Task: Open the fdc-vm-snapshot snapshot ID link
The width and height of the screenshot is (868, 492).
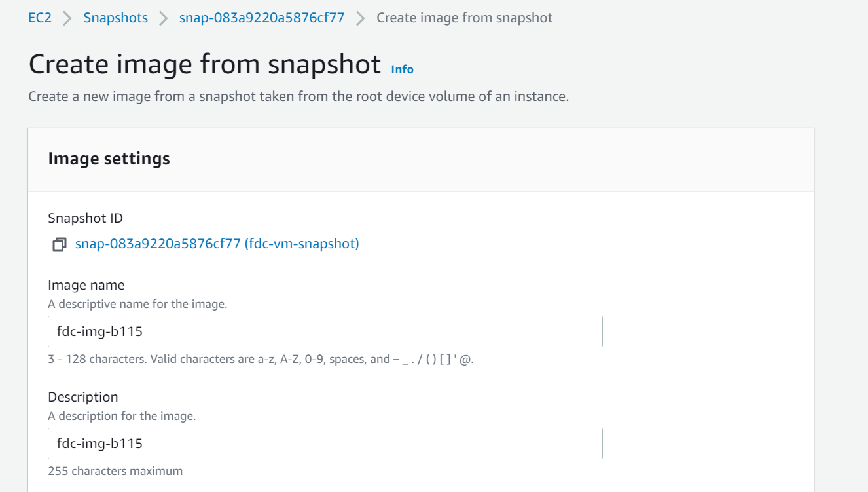Action: (x=217, y=244)
